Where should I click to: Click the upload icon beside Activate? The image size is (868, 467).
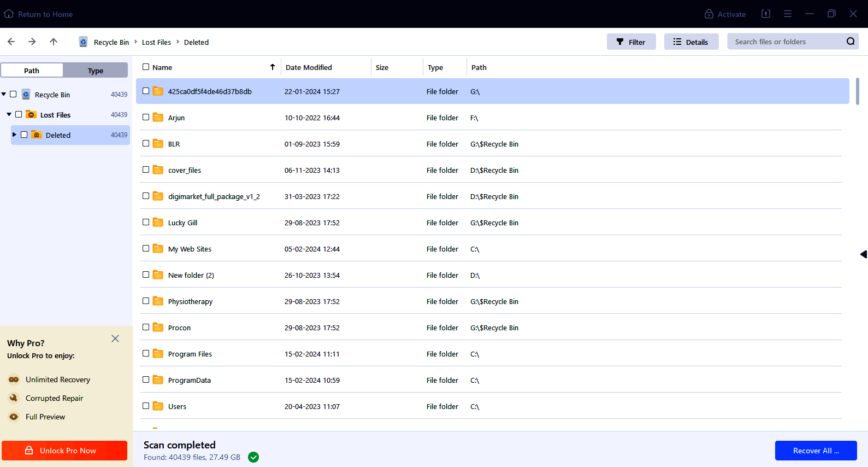pyautogui.click(x=765, y=14)
